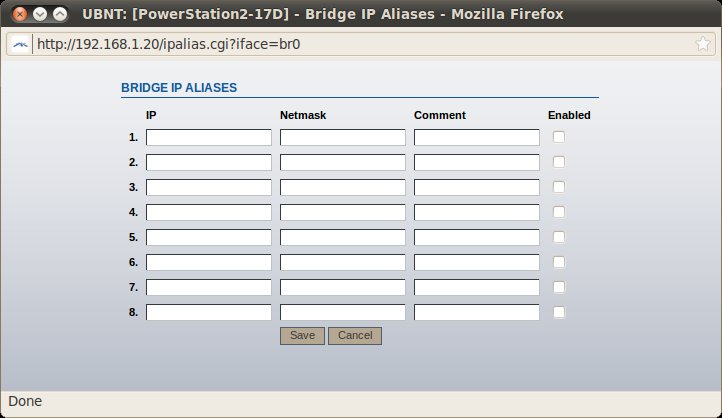Select the Netmask field in row 4
The height and width of the screenshot is (418, 722).
(x=343, y=212)
